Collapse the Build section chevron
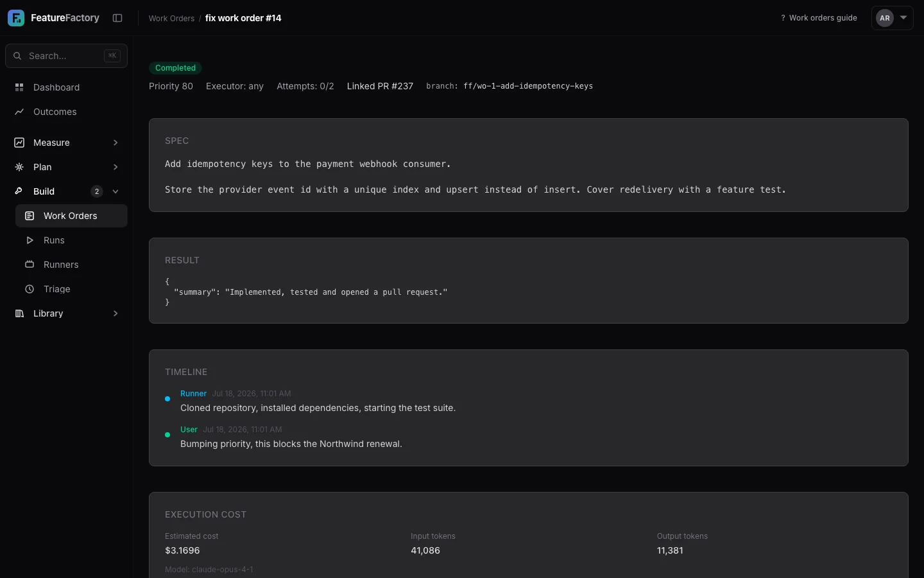This screenshot has width=924, height=578. click(x=116, y=191)
